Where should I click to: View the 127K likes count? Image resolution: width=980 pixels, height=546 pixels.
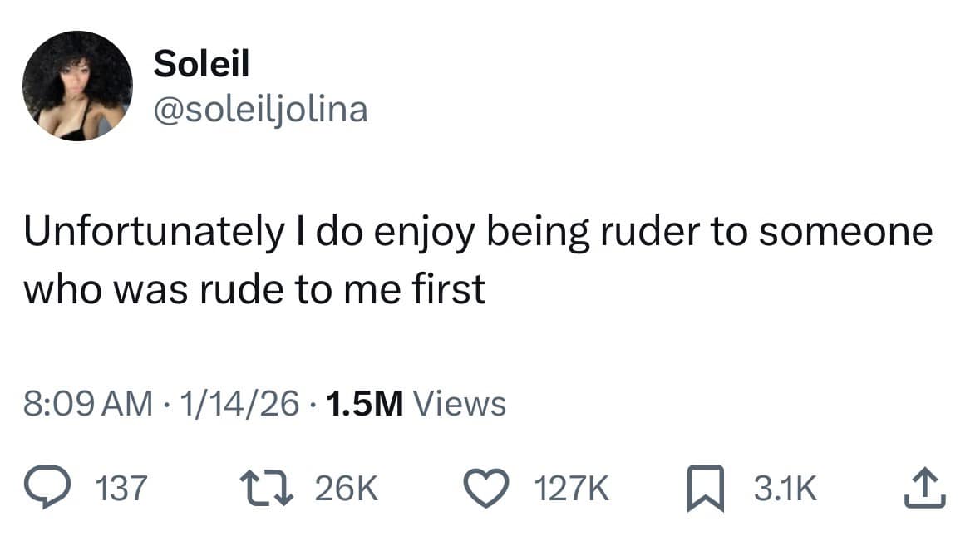click(x=572, y=486)
